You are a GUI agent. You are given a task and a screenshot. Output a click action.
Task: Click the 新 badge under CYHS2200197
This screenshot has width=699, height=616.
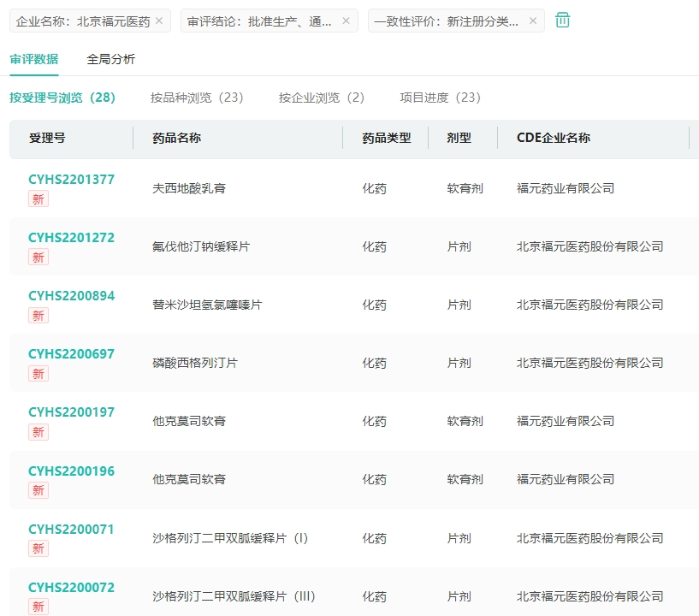click(39, 432)
